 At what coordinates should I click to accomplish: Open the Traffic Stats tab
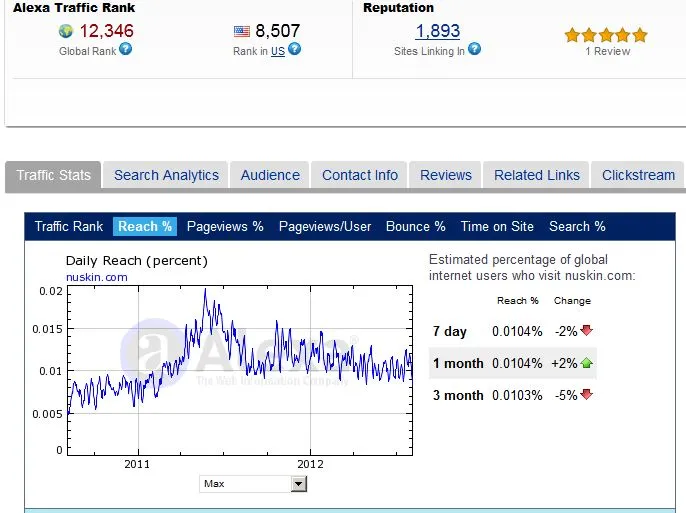coord(53,175)
